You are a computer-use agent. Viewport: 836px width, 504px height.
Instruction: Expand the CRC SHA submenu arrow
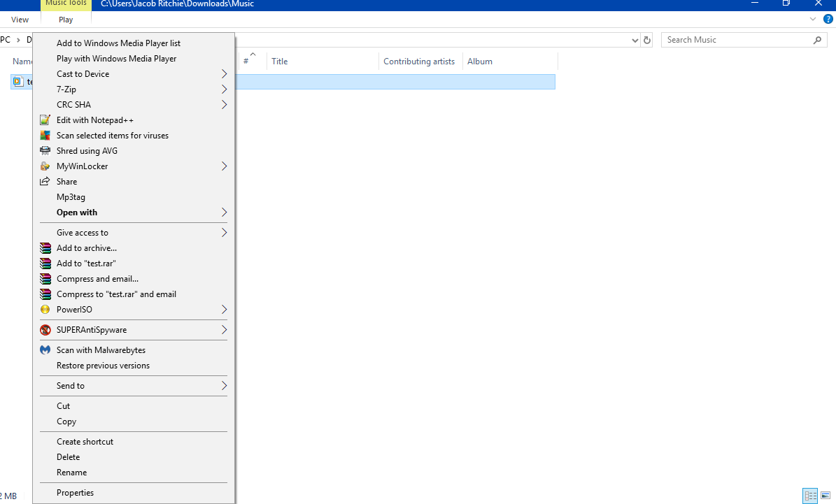[x=225, y=105]
